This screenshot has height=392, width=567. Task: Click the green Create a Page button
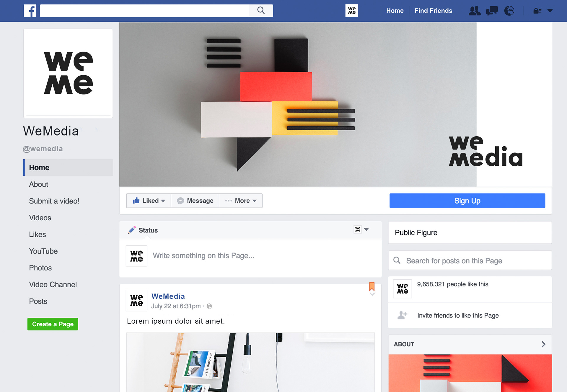(53, 324)
